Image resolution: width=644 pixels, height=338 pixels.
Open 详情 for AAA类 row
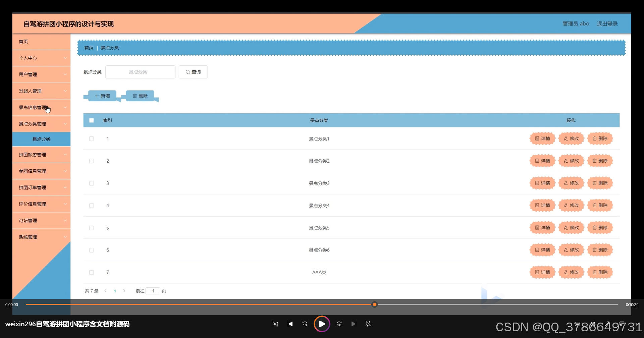click(542, 272)
